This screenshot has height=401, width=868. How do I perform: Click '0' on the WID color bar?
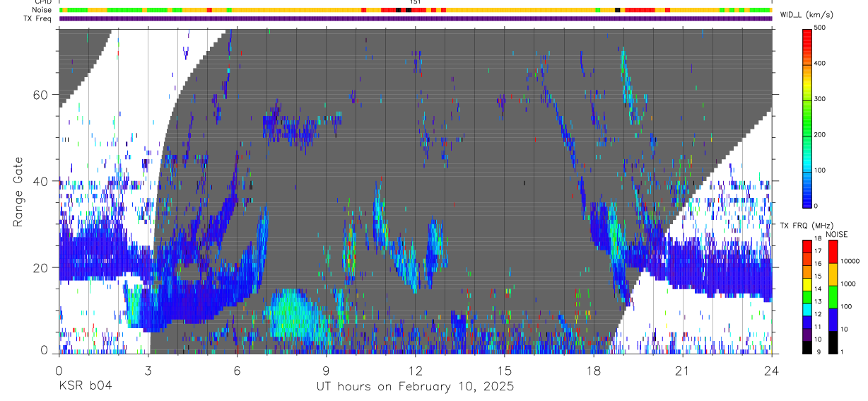816,206
